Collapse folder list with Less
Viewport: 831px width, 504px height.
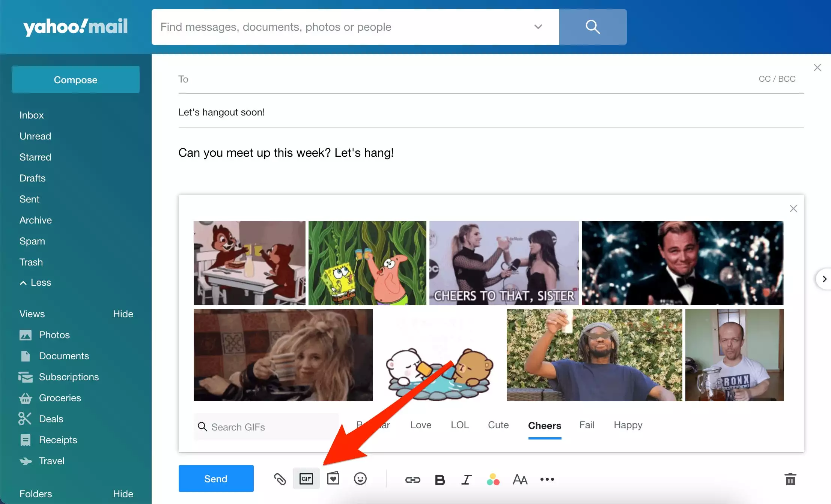35,282
